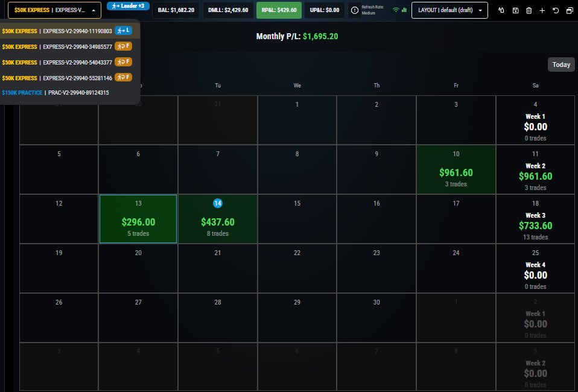Save the current layout

[x=515, y=10]
